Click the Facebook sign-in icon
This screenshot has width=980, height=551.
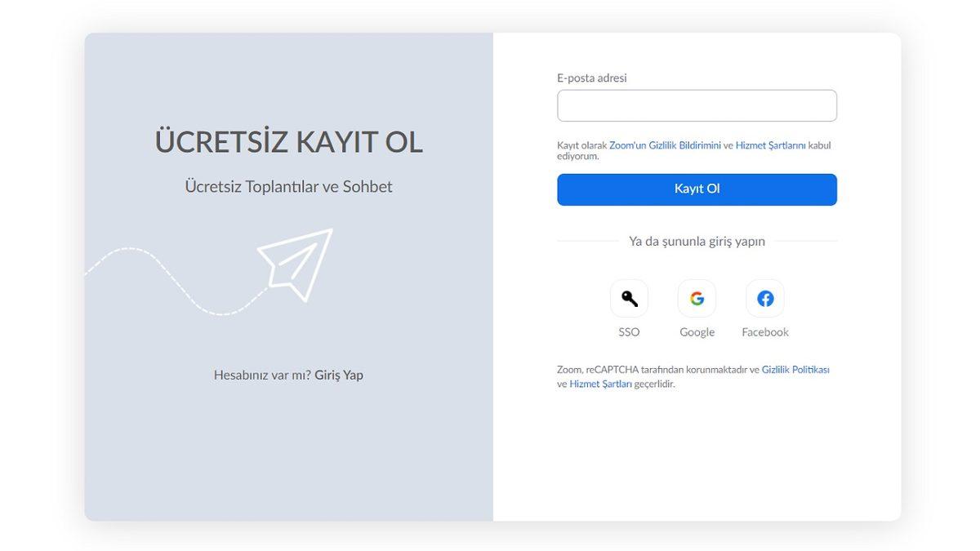764,297
